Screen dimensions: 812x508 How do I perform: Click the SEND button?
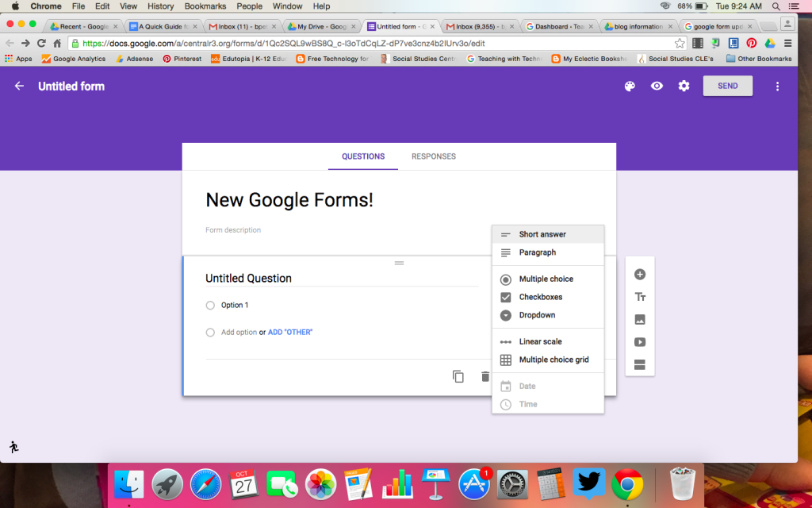coord(727,86)
